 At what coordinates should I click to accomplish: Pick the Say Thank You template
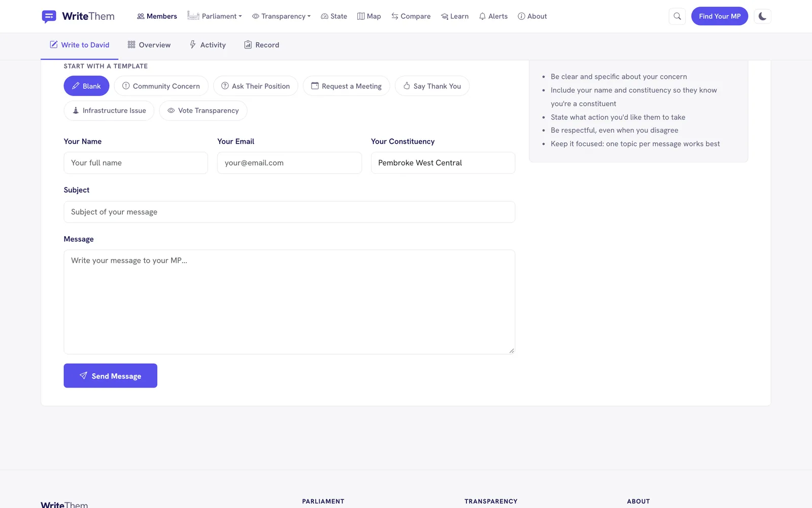432,86
